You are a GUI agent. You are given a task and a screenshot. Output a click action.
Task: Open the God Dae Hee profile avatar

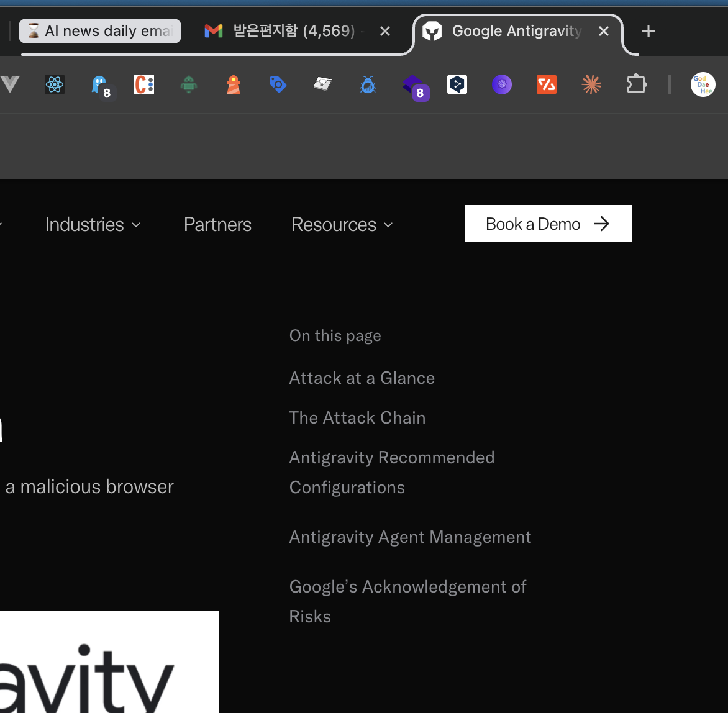coord(703,84)
